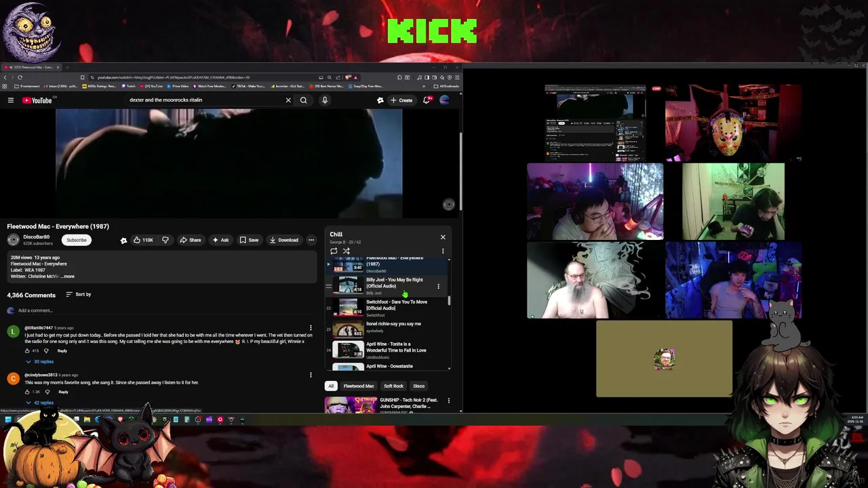Open more actions menu beside Download
Viewport: 868px width, 488px height.
point(311,240)
